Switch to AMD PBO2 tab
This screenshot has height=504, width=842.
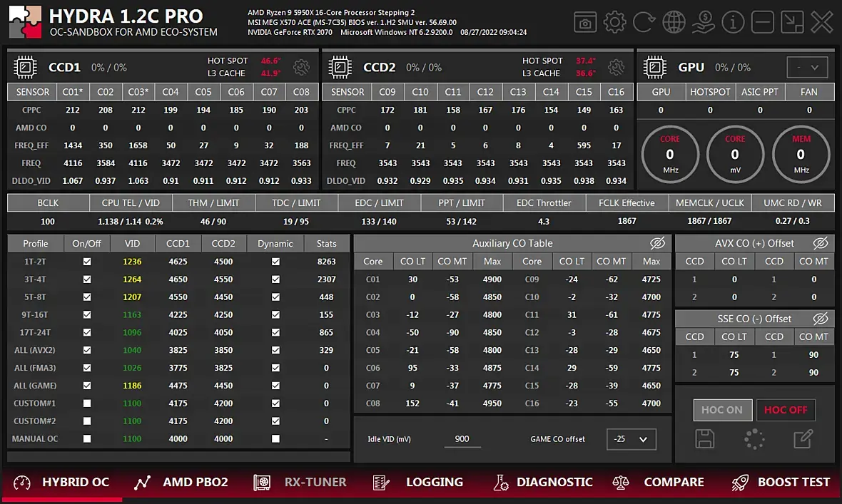[181, 482]
